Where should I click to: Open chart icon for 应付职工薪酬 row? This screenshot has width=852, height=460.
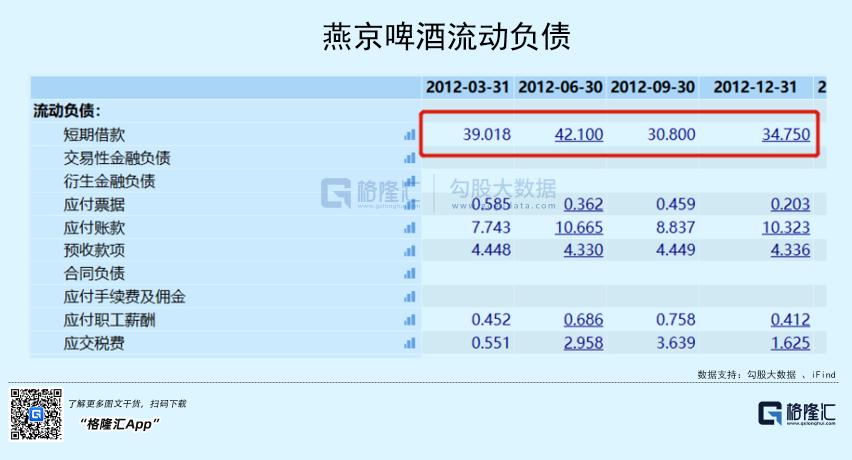[x=410, y=320]
